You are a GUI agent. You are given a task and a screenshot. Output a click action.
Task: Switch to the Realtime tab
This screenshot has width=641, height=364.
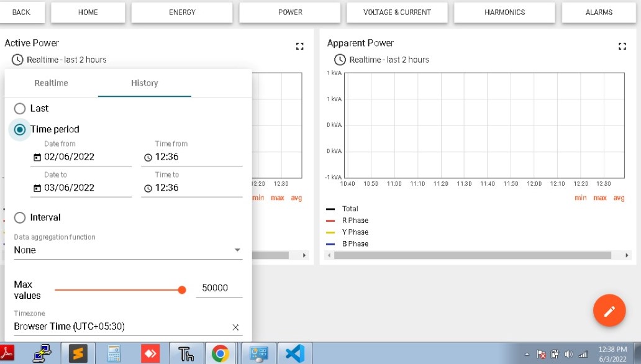coord(52,83)
